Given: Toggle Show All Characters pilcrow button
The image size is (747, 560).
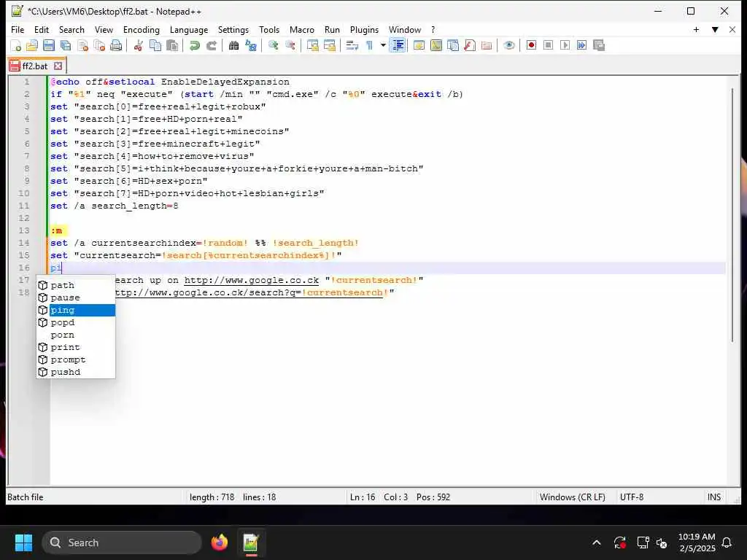Looking at the screenshot, I should click(x=369, y=46).
